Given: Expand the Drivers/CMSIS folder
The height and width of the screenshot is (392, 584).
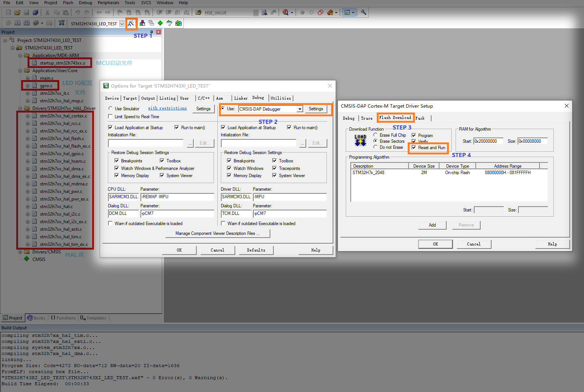Looking at the screenshot, I should tap(20, 252).
